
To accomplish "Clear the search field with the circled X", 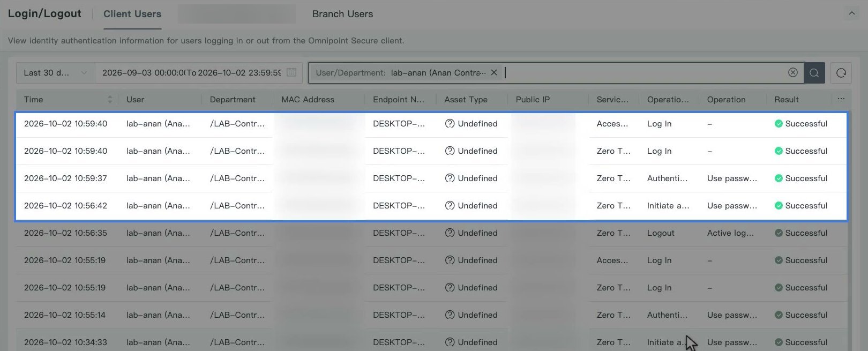I will [x=793, y=72].
